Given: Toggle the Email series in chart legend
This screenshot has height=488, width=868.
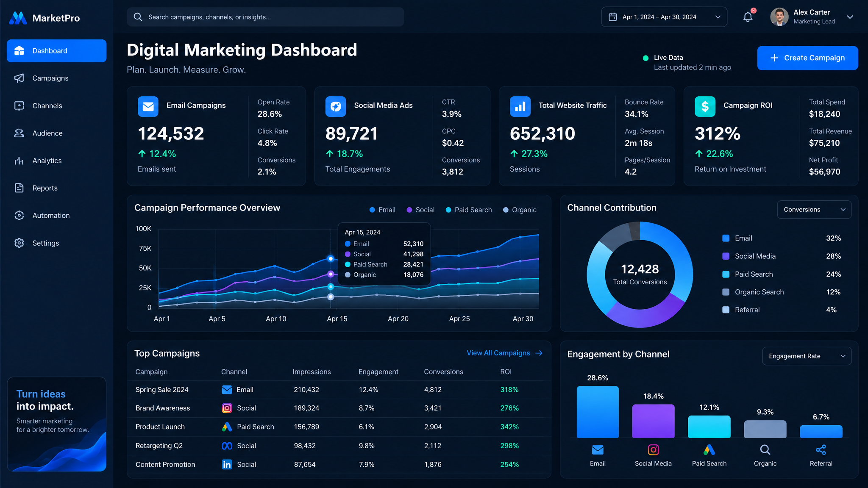Looking at the screenshot, I should pos(382,210).
